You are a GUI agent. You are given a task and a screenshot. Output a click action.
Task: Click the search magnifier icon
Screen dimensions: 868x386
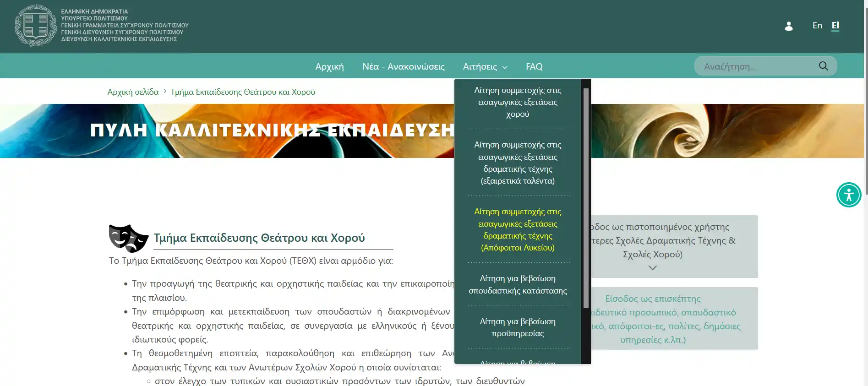(823, 66)
